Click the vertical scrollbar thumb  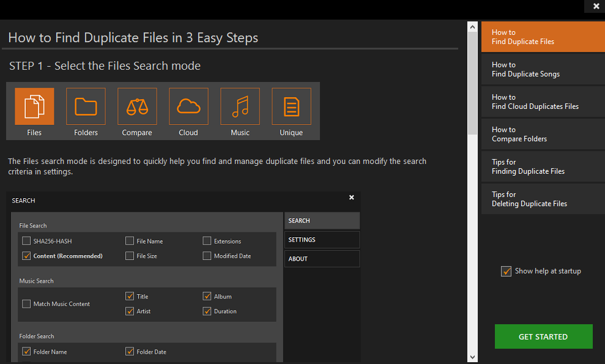[x=472, y=83]
